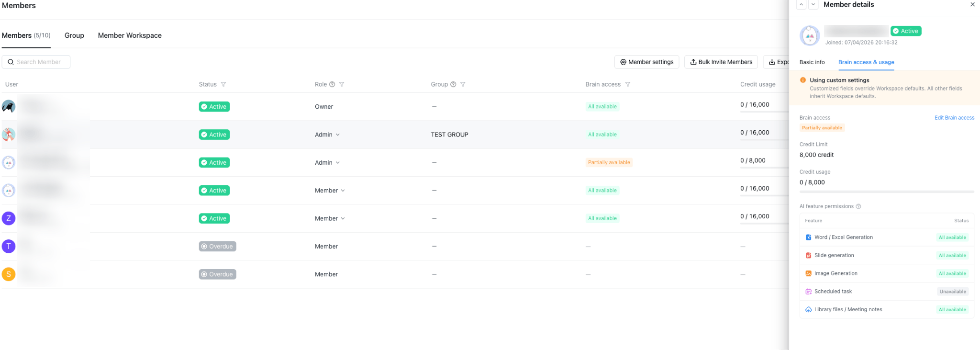980x350 pixels.
Task: Select the orange S user avatar
Action: (9, 274)
